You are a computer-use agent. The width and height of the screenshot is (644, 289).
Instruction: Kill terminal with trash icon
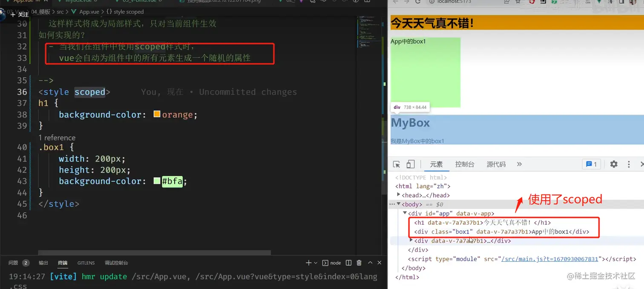359,263
